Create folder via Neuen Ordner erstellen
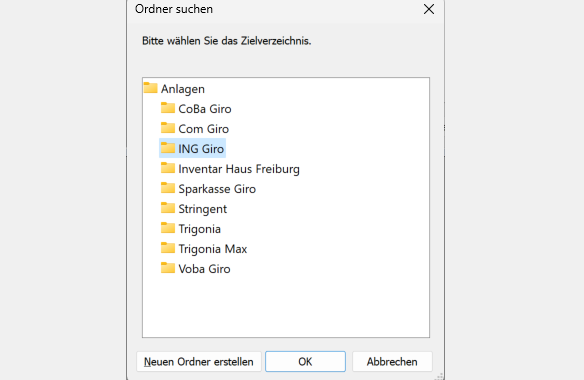The height and width of the screenshot is (380, 584). [x=199, y=361]
